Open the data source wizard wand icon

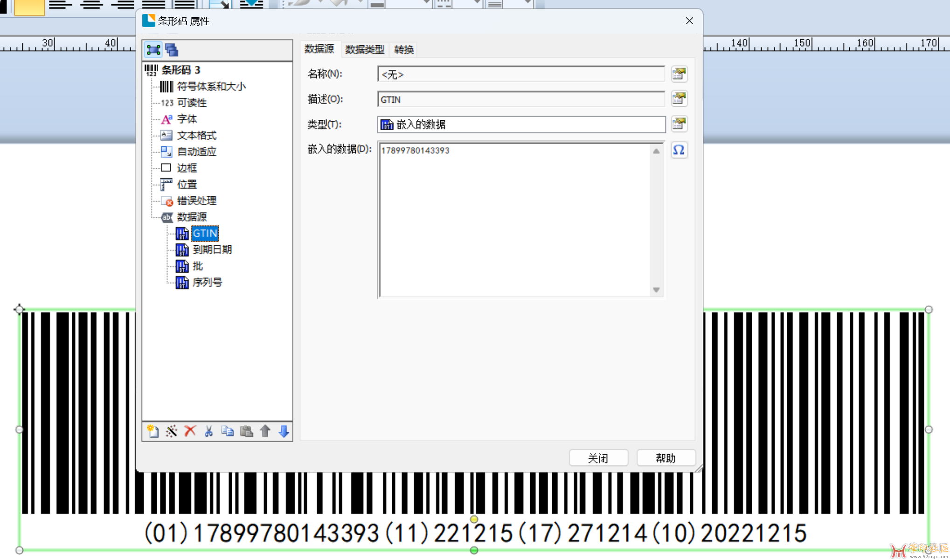171,431
